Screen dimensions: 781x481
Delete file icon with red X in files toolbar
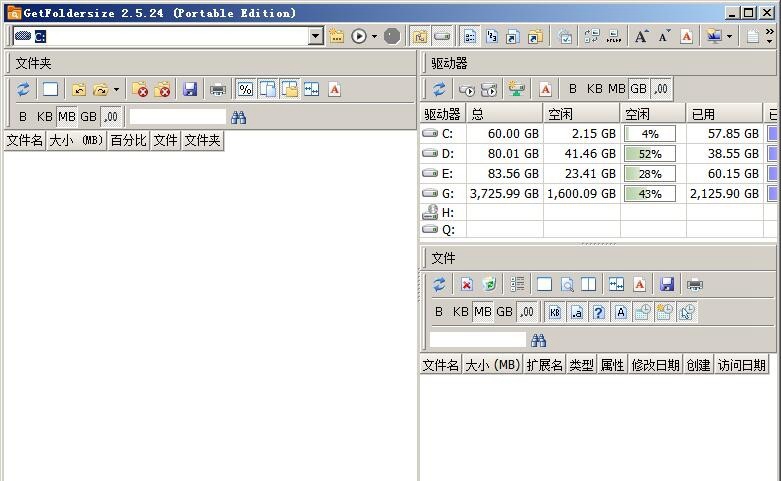tap(467, 285)
